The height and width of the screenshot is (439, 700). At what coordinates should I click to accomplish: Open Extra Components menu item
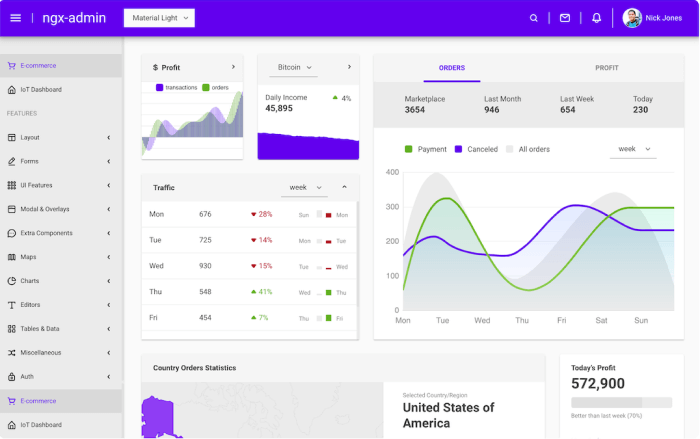[61, 233]
